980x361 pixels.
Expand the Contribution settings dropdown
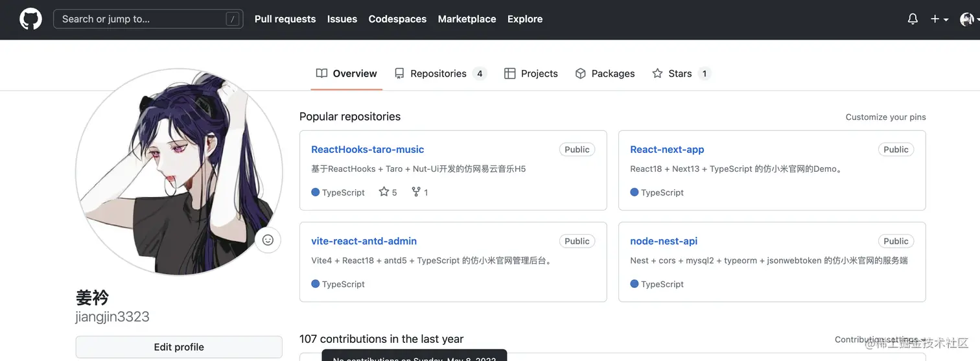[880, 340]
